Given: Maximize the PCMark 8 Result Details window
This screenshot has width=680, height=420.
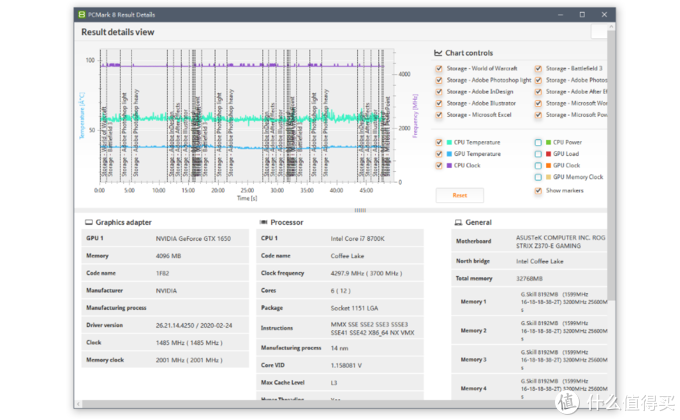Looking at the screenshot, I should pyautogui.click(x=582, y=15).
